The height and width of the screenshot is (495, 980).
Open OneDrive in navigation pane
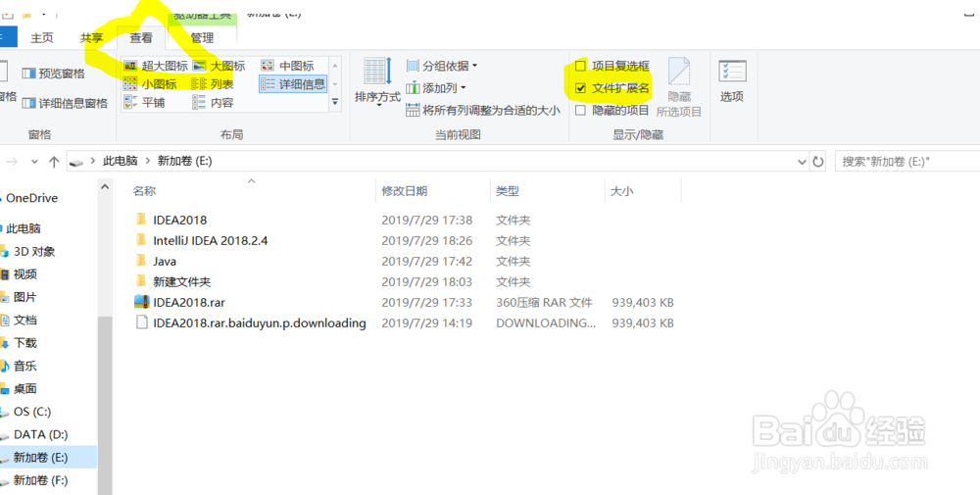[31, 198]
